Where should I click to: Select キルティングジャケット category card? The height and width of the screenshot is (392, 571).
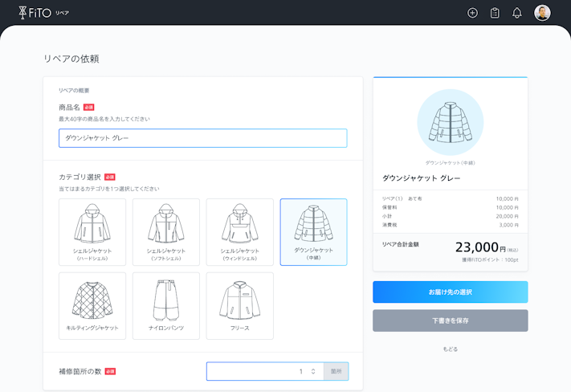click(x=92, y=306)
